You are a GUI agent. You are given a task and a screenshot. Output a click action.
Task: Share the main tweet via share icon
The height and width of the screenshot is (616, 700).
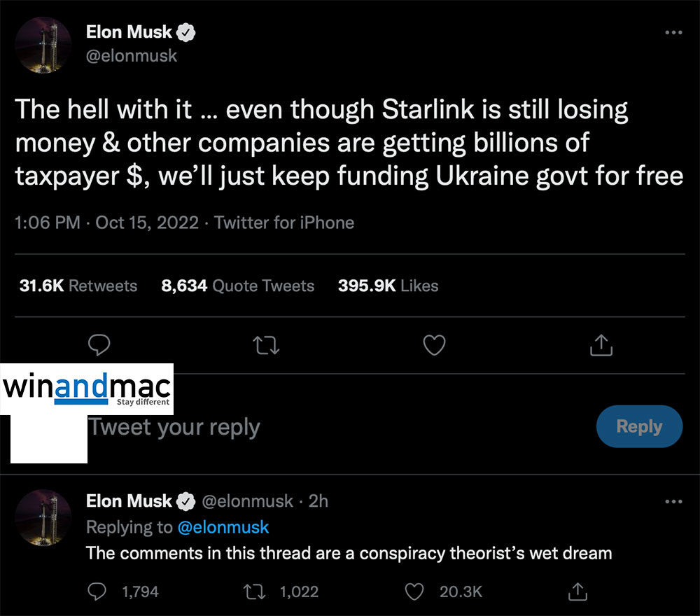pos(602,344)
